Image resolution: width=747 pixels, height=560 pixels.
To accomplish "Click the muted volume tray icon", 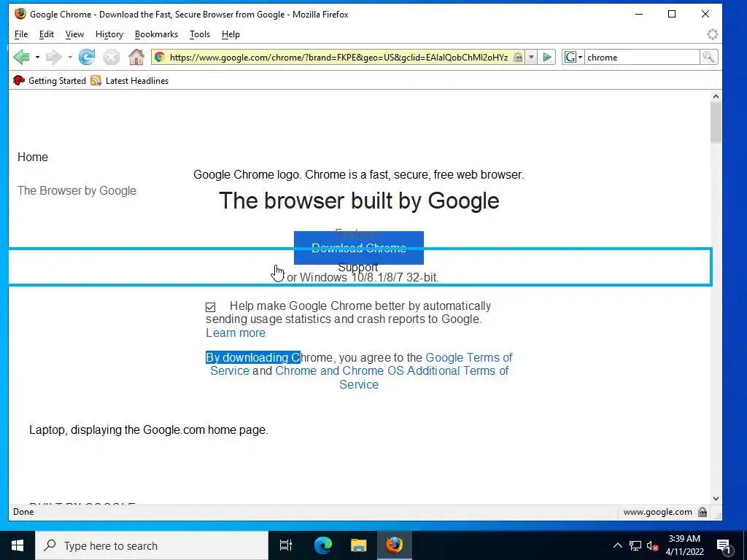I will click(653, 545).
